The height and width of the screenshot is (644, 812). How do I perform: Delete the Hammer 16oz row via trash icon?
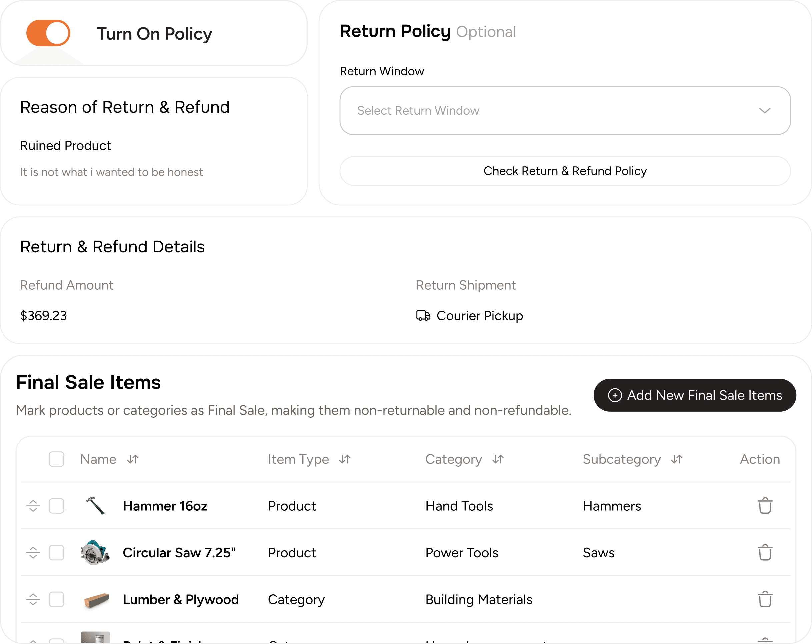pos(765,506)
